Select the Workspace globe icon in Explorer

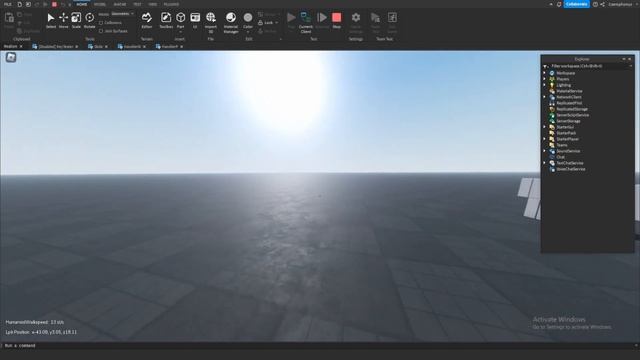[x=552, y=73]
